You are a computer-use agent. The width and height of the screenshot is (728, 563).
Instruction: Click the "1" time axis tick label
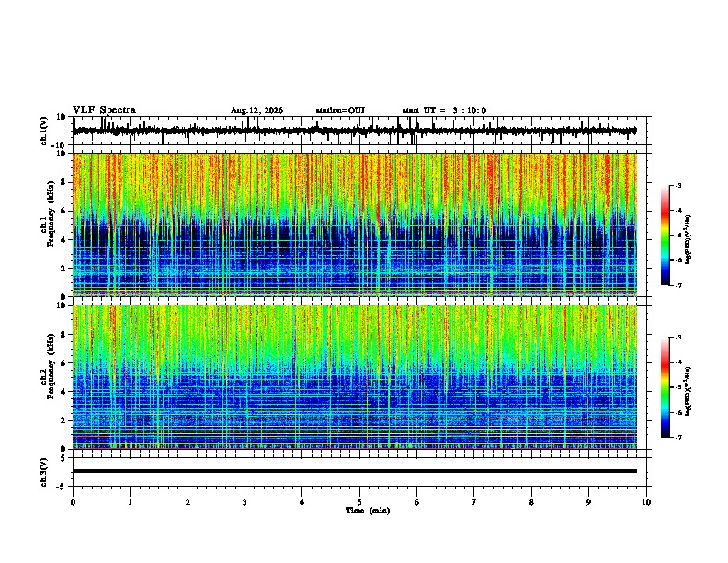[130, 502]
